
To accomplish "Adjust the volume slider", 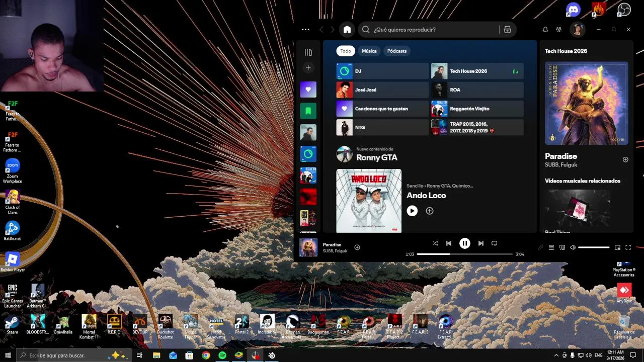I will pyautogui.click(x=594, y=247).
